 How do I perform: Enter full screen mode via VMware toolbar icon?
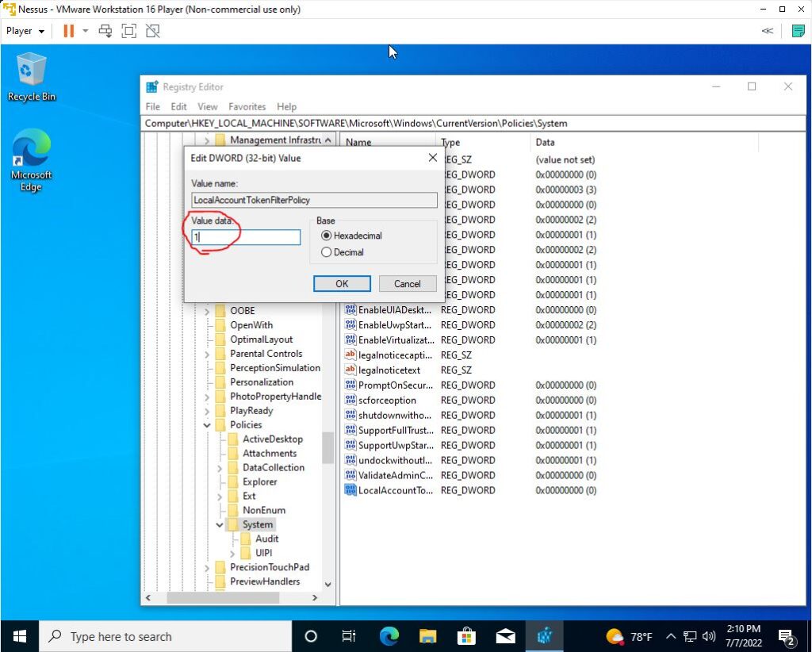point(129,31)
